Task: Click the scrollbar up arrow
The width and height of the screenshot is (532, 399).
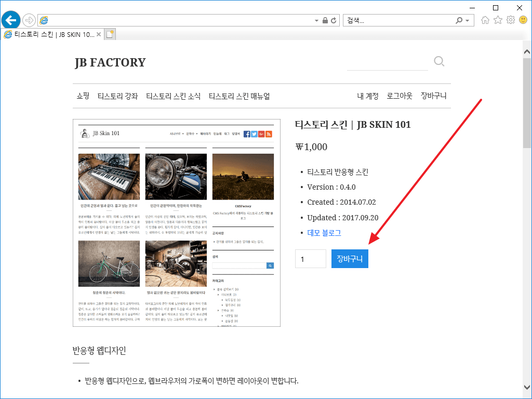Action: click(527, 52)
